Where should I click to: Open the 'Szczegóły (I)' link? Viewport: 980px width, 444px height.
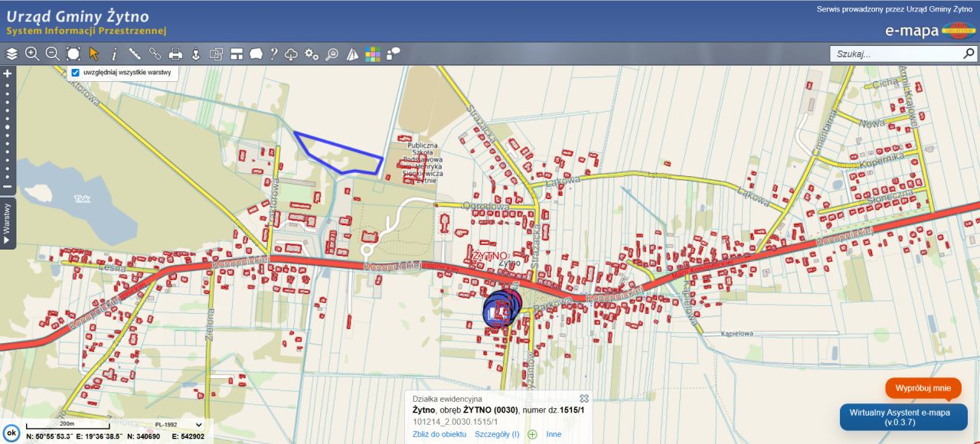[497, 434]
